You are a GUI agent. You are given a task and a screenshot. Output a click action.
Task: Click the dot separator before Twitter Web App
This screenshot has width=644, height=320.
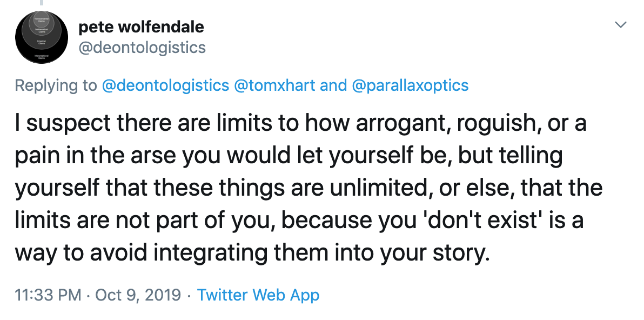point(189,295)
